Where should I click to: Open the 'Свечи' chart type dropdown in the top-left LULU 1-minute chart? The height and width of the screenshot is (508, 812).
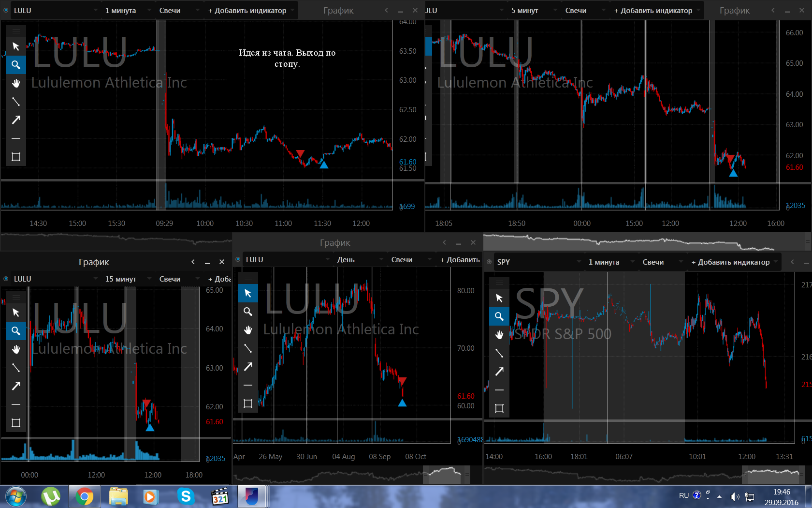(x=179, y=10)
